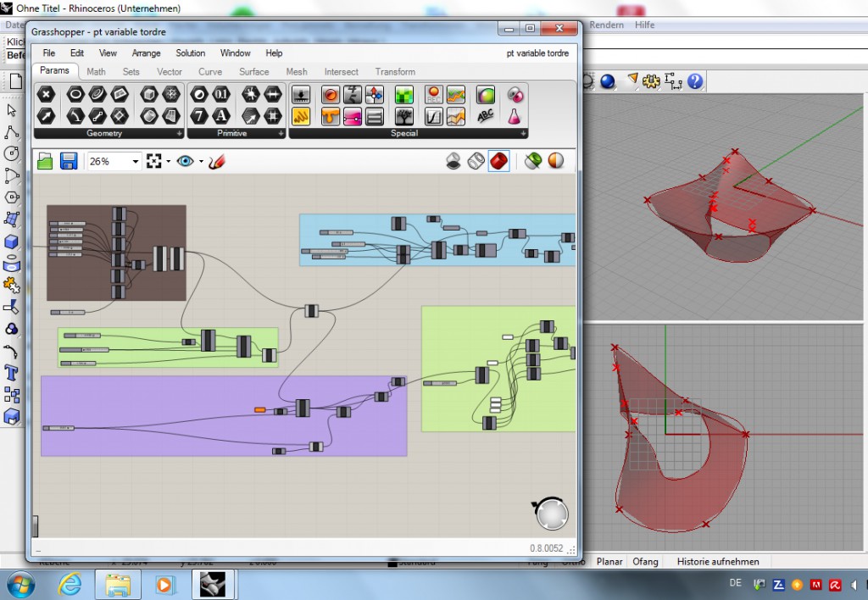Open the Solution menu
868x600 pixels.
(x=191, y=53)
